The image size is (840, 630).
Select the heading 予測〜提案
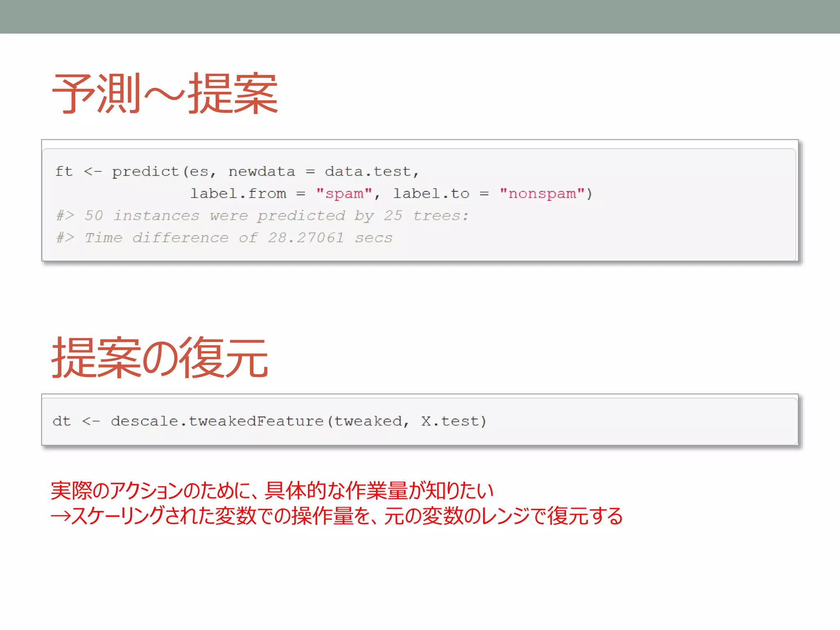[x=165, y=94]
